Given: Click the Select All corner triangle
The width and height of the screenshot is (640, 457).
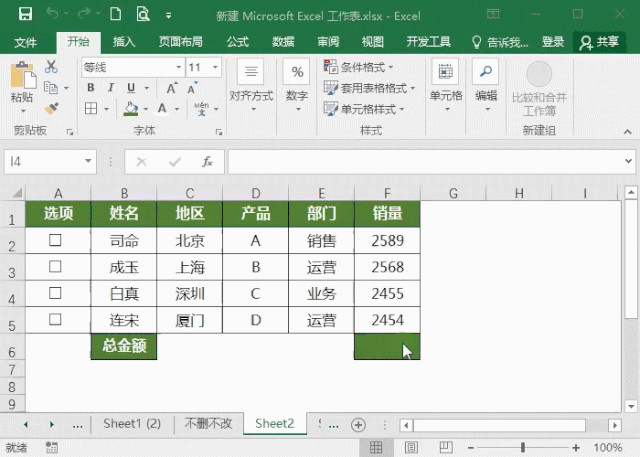Looking at the screenshot, I should [x=17, y=193].
